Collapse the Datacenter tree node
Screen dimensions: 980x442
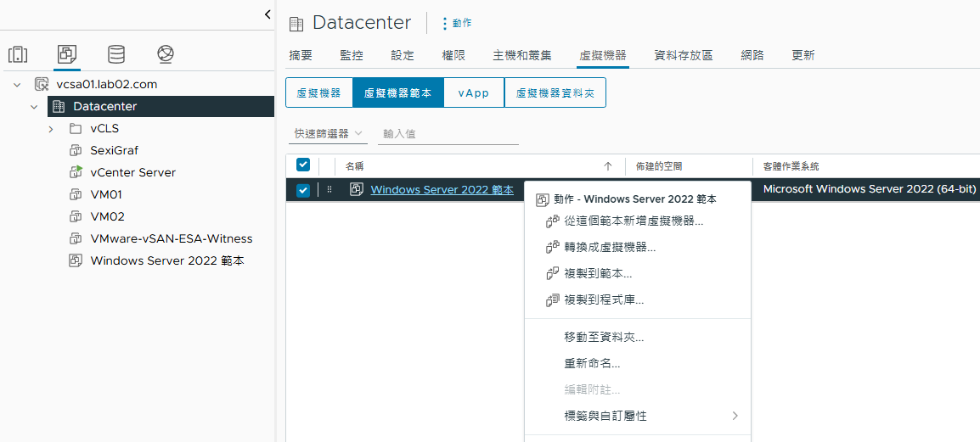tap(34, 107)
